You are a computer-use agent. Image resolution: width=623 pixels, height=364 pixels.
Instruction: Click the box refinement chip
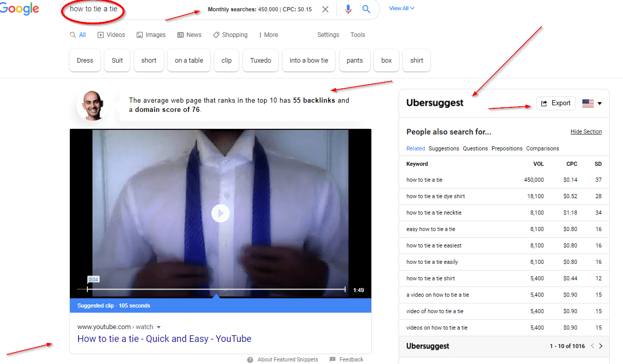pos(386,60)
